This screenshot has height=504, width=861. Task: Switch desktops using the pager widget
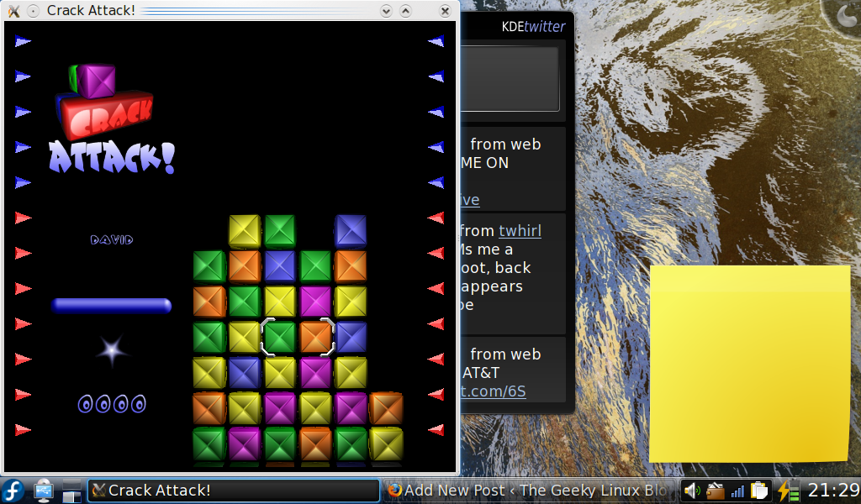71,491
